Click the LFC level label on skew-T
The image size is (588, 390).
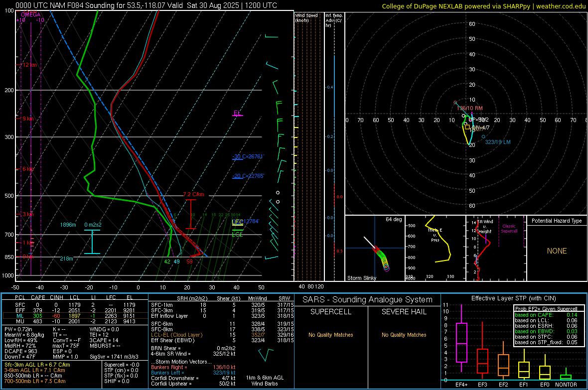238,222
